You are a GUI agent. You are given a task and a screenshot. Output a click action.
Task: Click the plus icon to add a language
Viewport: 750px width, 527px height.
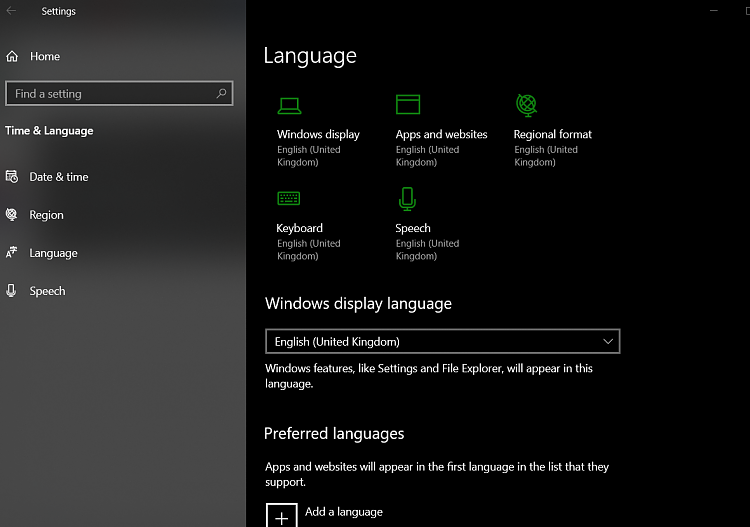[x=282, y=516]
